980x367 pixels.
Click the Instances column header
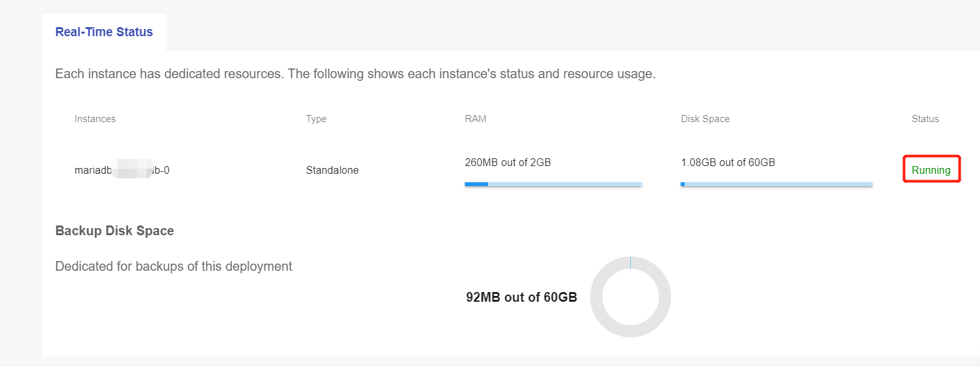point(95,119)
